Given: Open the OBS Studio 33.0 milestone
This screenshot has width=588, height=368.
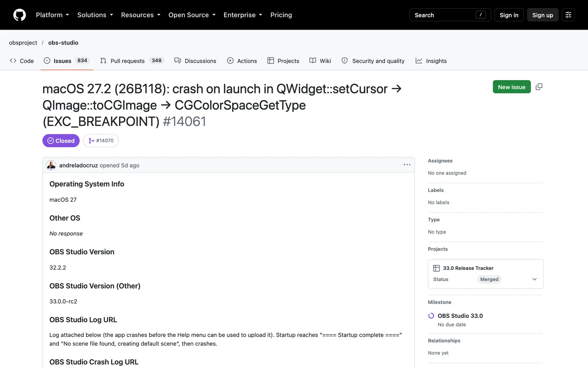Looking at the screenshot, I should 460,316.
